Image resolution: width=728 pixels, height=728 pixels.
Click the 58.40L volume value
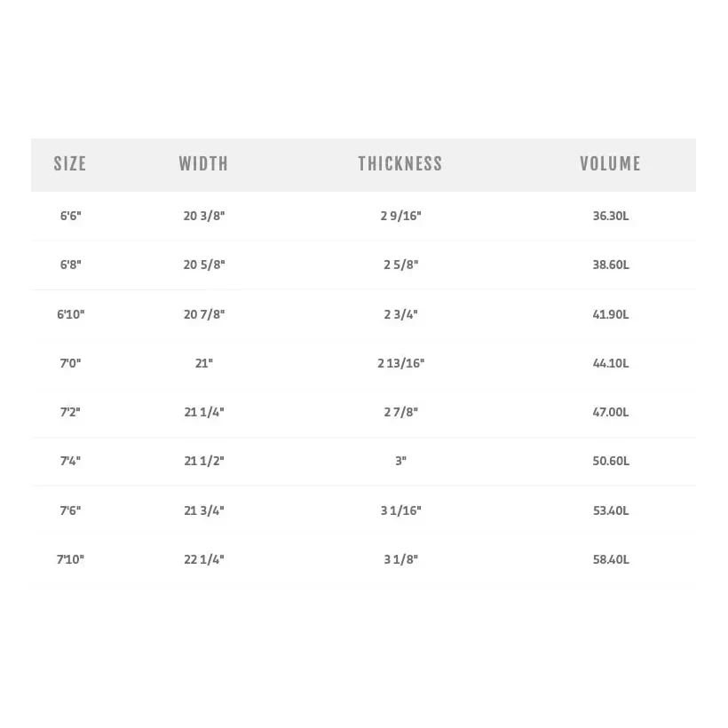611,559
